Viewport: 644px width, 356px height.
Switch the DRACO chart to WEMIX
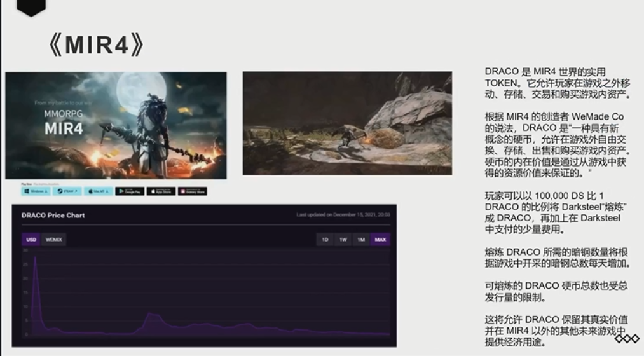[53, 240]
